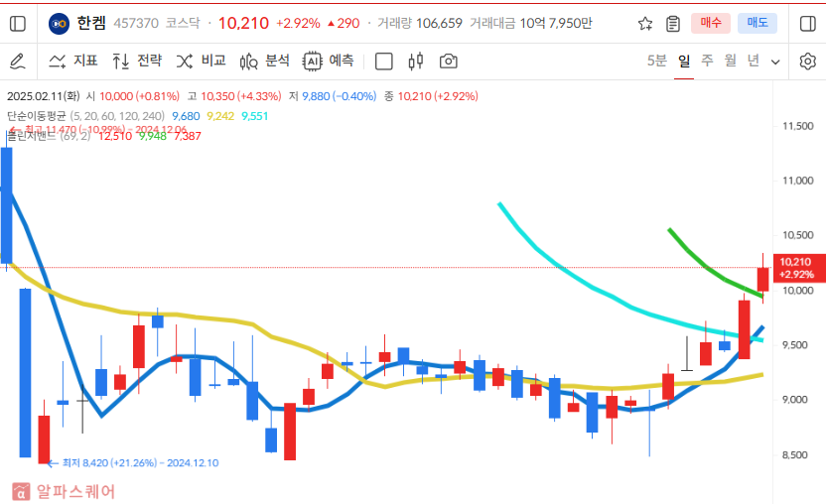Image resolution: width=826 pixels, height=504 pixels.
Task: Click the 2025.02.11(화) date label
Action: (44, 96)
